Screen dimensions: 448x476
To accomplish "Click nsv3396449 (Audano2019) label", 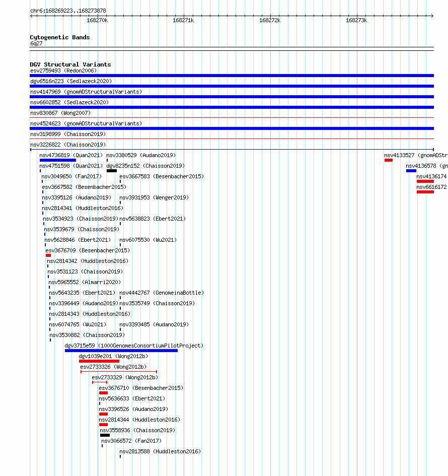I will 84,304.
